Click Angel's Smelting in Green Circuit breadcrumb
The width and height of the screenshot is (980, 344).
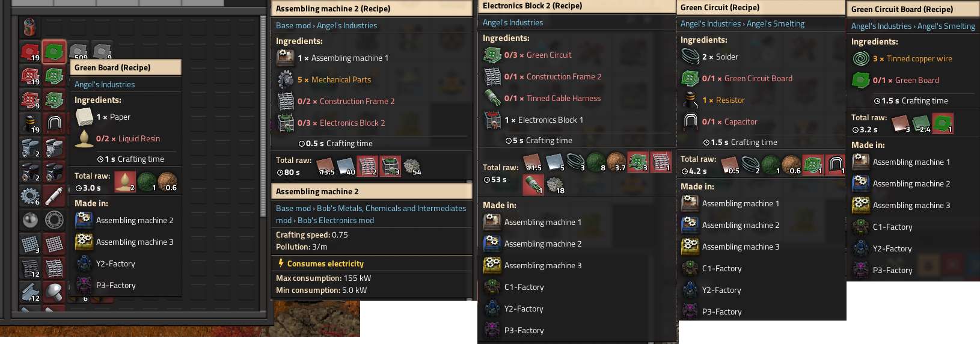(x=776, y=24)
